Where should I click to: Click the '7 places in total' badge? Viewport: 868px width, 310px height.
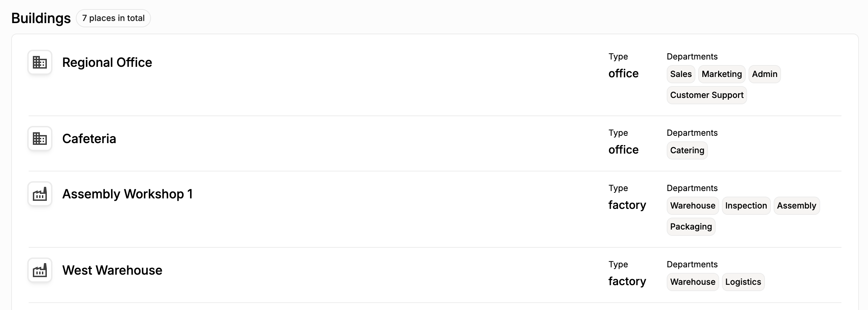tap(113, 18)
